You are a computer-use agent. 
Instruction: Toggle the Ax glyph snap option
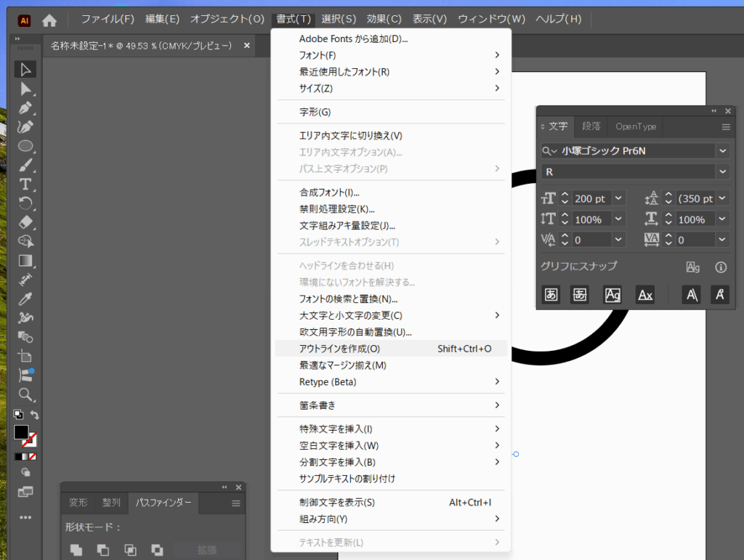click(x=645, y=294)
